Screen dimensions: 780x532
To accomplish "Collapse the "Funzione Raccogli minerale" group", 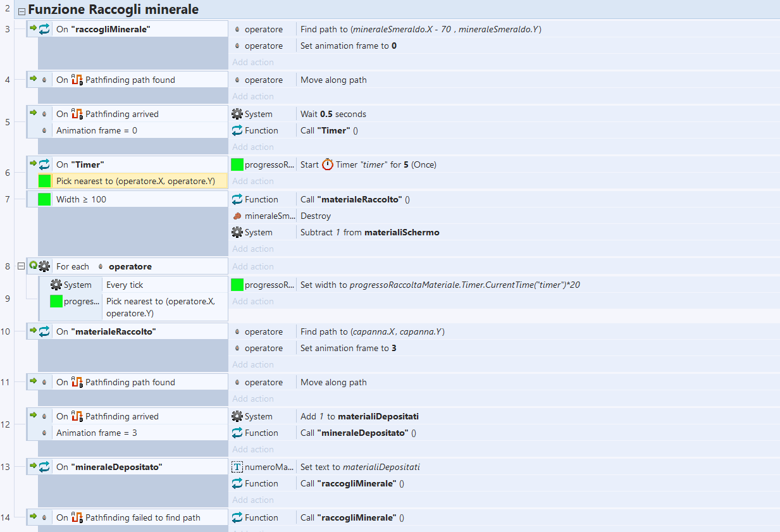I will (22, 11).
